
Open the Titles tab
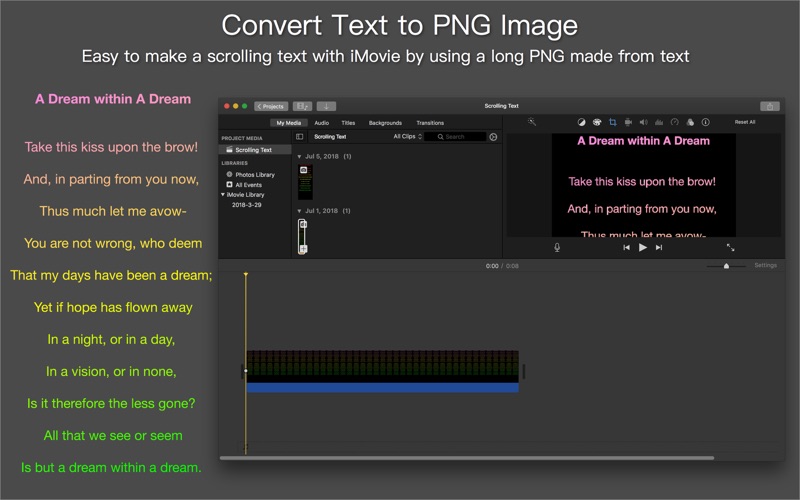coord(348,122)
